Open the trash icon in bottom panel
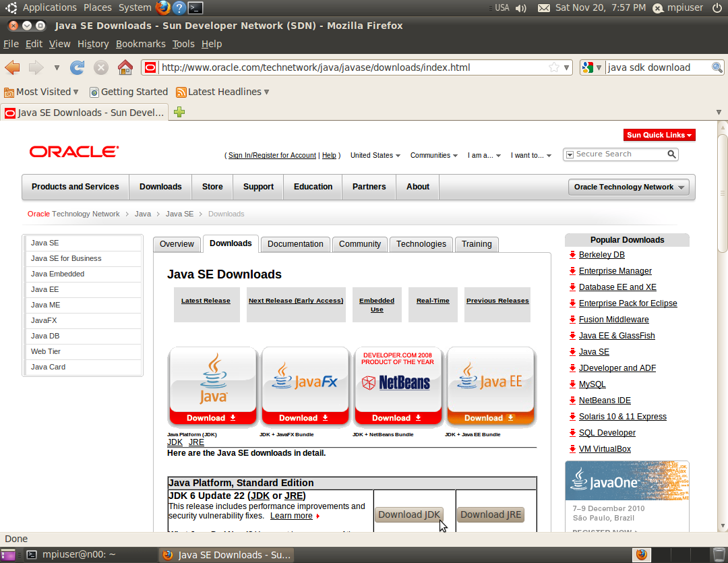The image size is (728, 563). coord(719,555)
